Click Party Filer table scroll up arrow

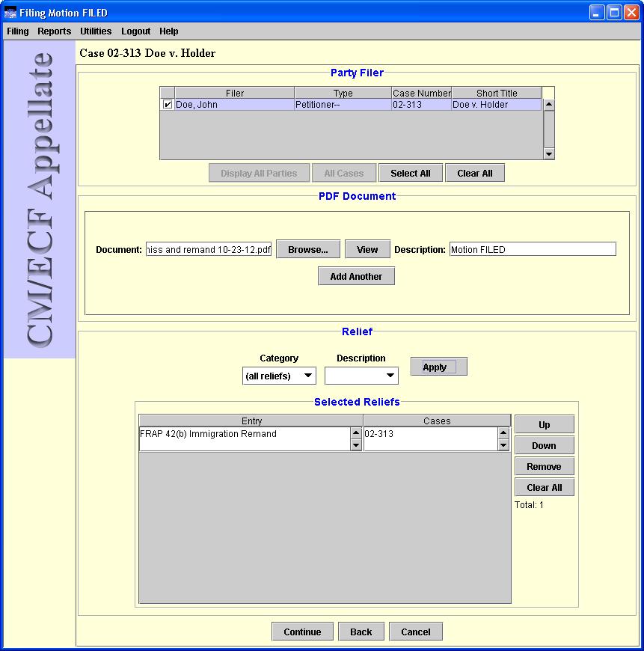[548, 105]
